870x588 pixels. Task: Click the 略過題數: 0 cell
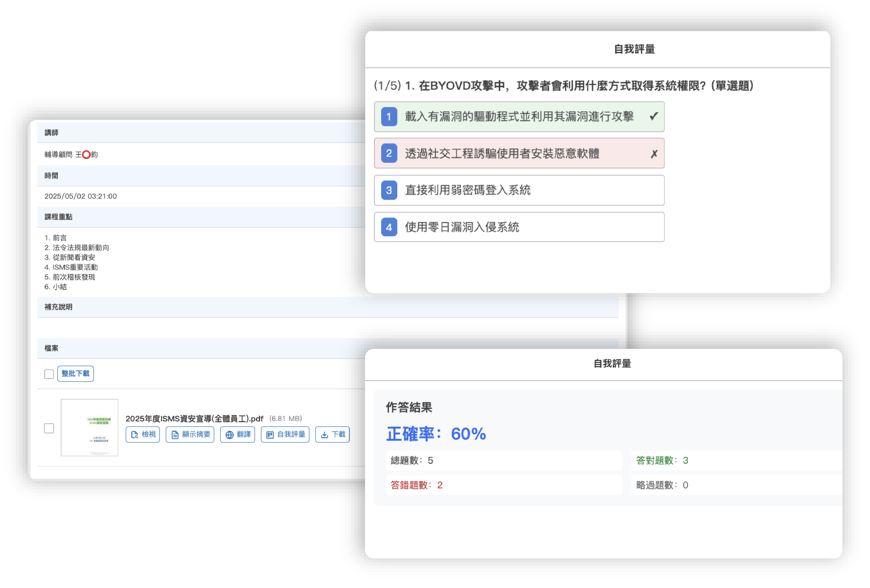737,485
